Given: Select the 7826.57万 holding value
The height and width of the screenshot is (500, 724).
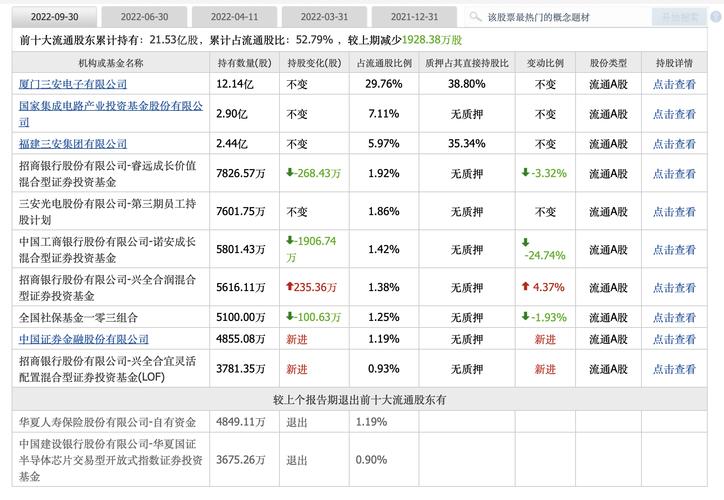Looking at the screenshot, I should (x=241, y=174).
